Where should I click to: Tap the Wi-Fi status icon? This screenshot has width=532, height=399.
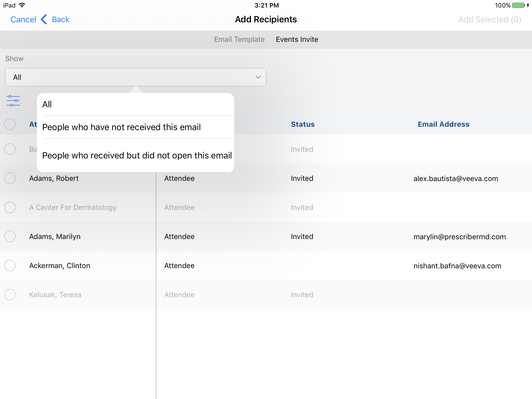point(22,5)
